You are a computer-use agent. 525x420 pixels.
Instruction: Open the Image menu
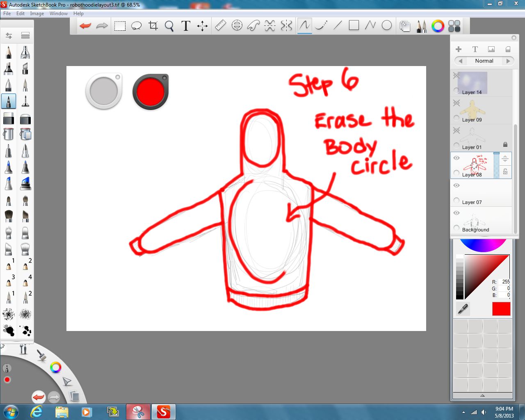tap(37, 13)
